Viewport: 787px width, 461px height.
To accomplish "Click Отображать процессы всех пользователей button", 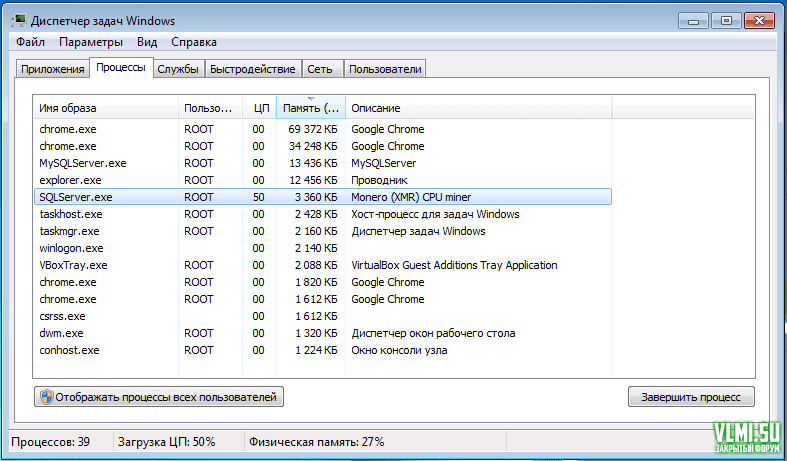I will pyautogui.click(x=159, y=397).
